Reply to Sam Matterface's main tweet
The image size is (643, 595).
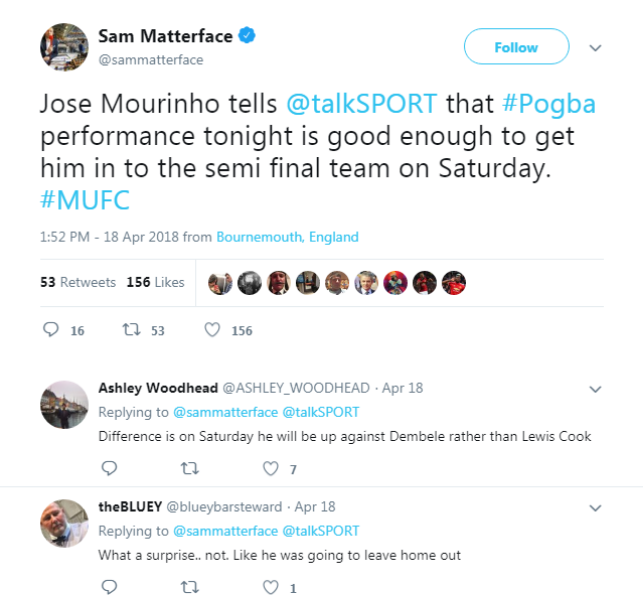pos(52,330)
